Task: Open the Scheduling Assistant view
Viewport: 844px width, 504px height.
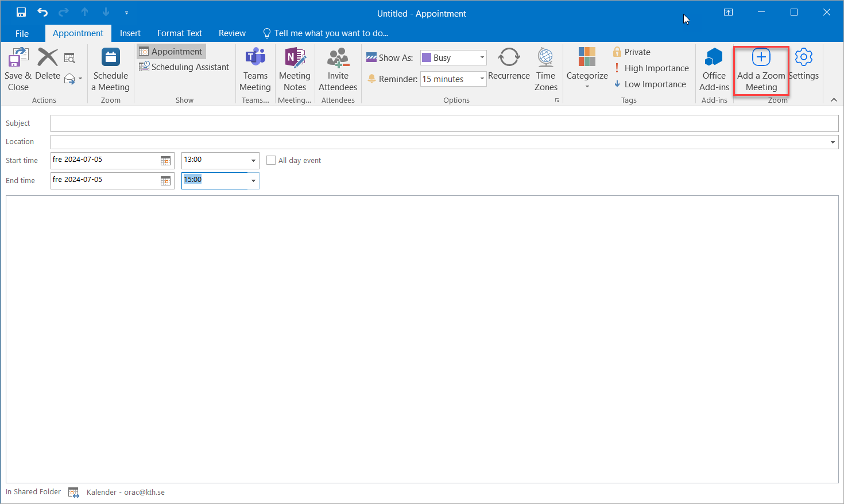Action: pos(184,67)
